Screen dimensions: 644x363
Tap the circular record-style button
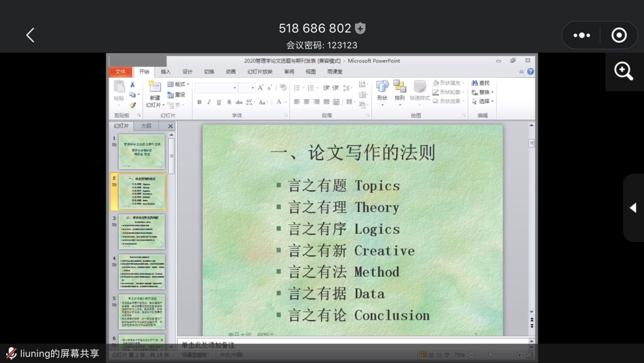pos(619,35)
